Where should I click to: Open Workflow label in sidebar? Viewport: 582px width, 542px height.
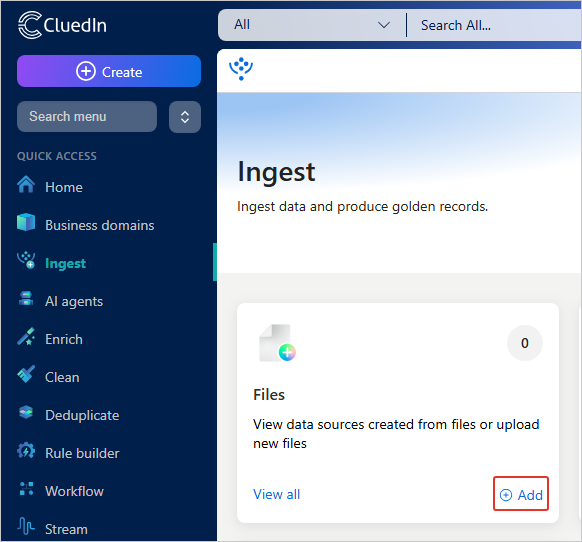(x=74, y=492)
